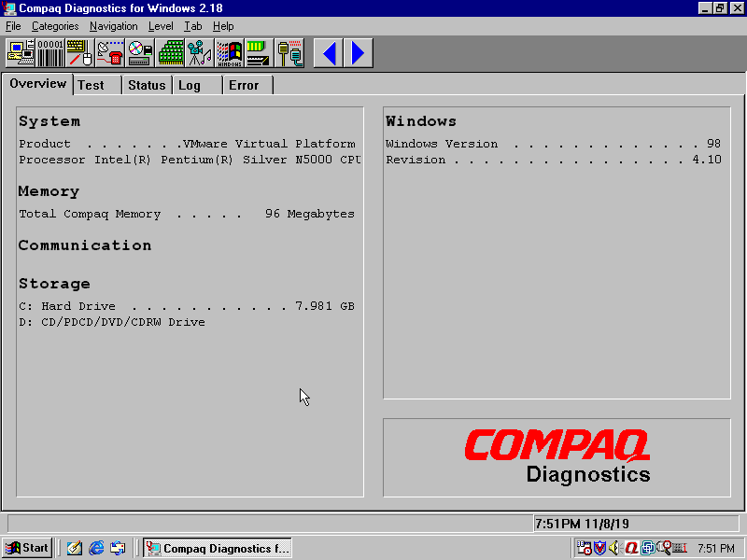
Task: Click the D: CD/PDCD/DVD/CDRW Drive line
Action: point(112,322)
